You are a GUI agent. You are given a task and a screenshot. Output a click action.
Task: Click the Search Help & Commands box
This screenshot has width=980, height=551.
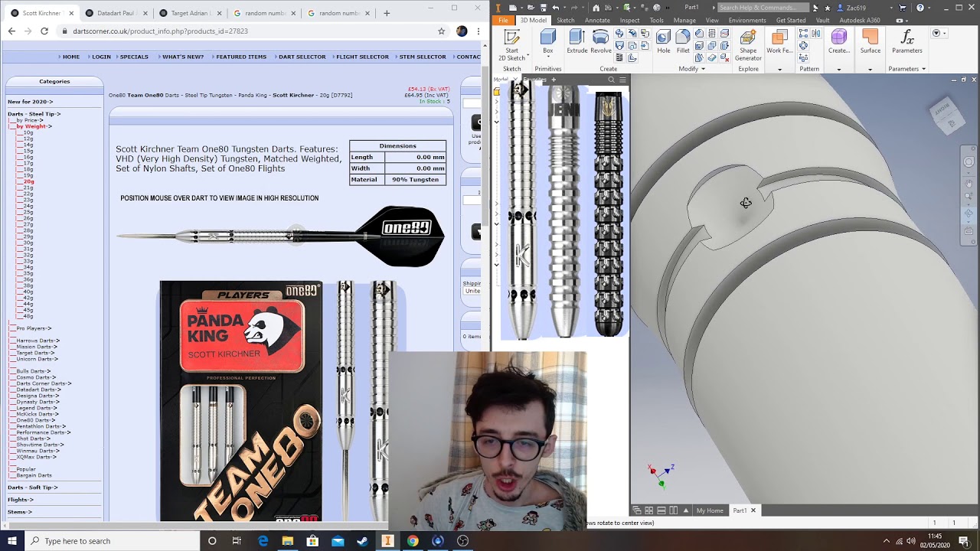pyautogui.click(x=763, y=8)
